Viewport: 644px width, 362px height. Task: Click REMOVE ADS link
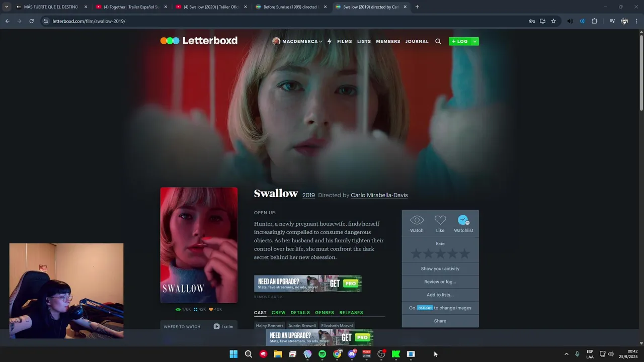point(268,297)
